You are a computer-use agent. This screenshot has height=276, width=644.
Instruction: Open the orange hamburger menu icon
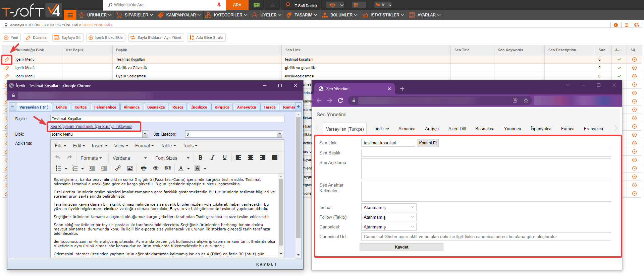70,15
